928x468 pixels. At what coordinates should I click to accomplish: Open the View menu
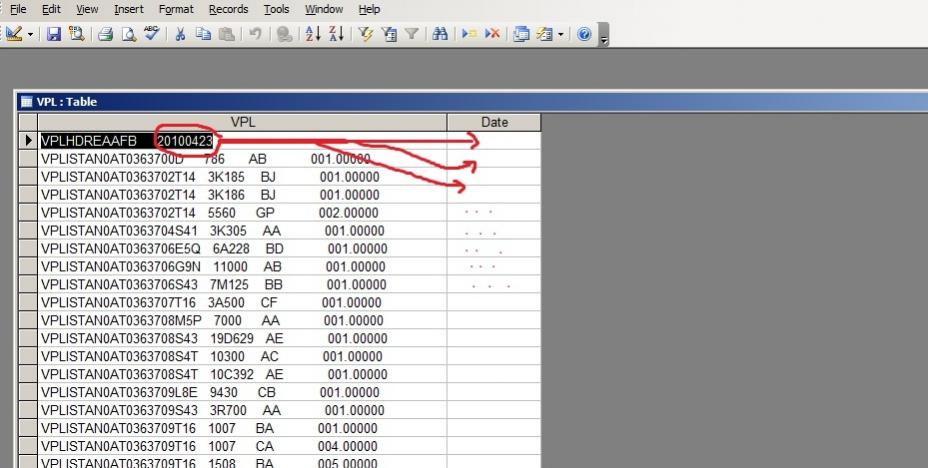pos(88,9)
